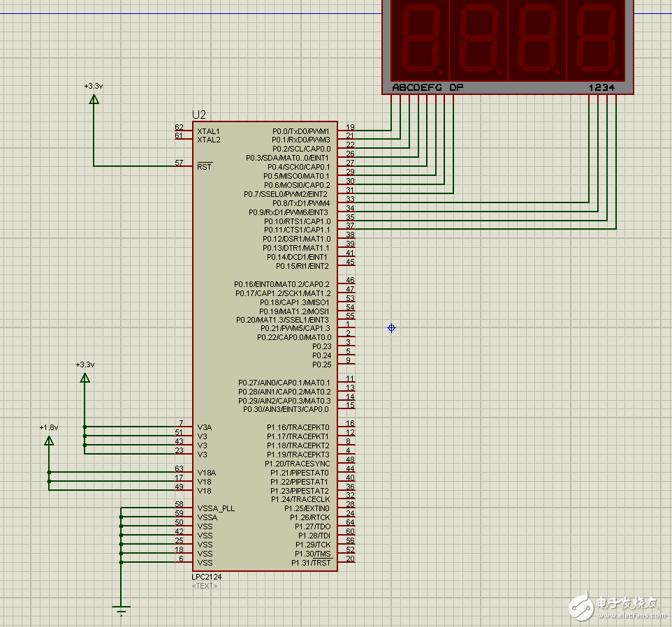This screenshot has width=672, height=627.
Task: Select the third digit of the 7-segment display
Action: click(x=537, y=39)
